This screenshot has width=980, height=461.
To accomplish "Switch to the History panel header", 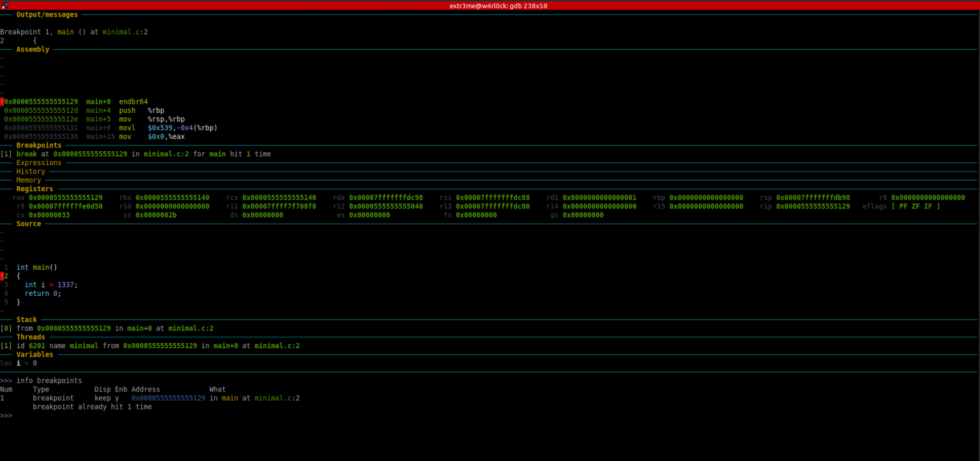I will [31, 171].
